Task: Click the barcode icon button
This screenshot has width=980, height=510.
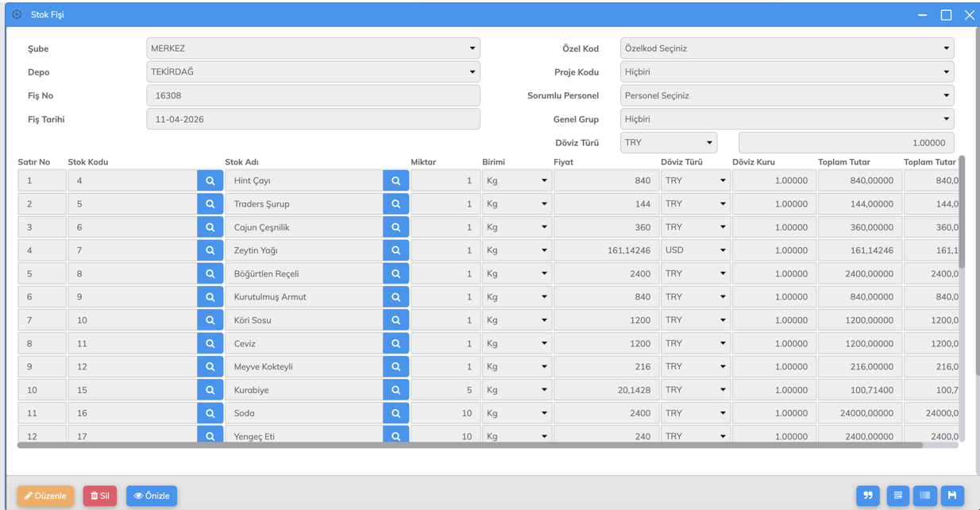Action: click(925, 496)
